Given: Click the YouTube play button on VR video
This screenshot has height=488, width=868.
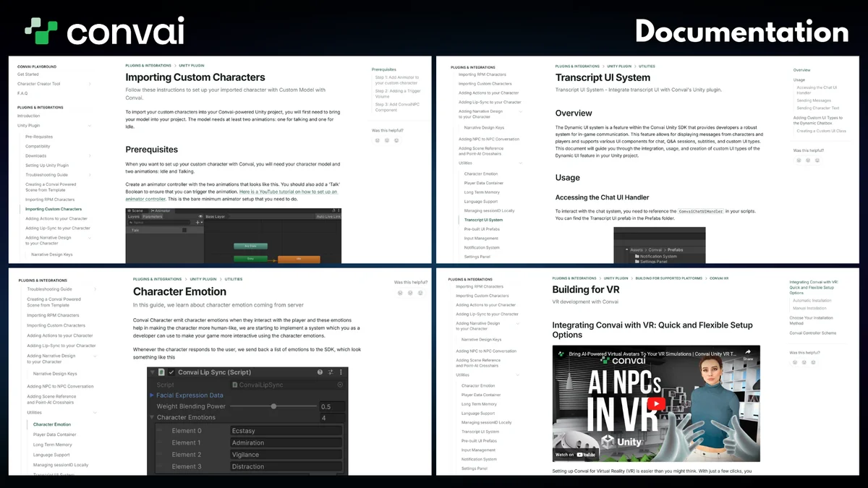Looking at the screenshot, I should [x=655, y=406].
